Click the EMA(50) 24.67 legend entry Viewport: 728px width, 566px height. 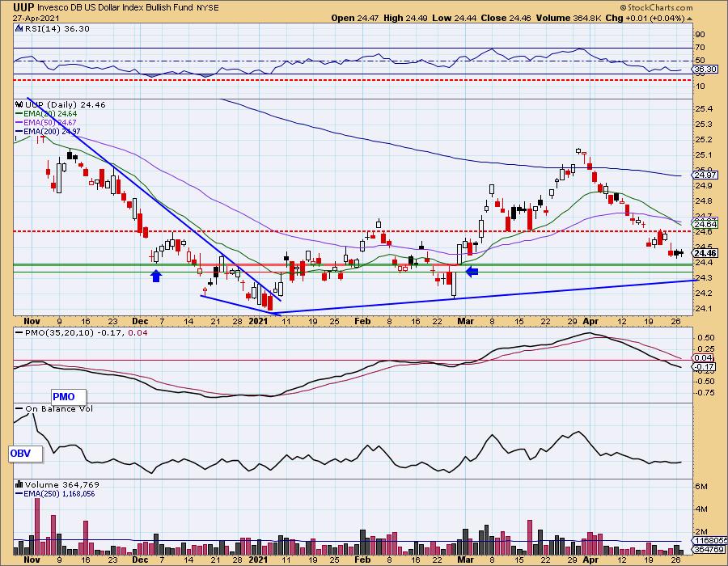tap(46, 122)
